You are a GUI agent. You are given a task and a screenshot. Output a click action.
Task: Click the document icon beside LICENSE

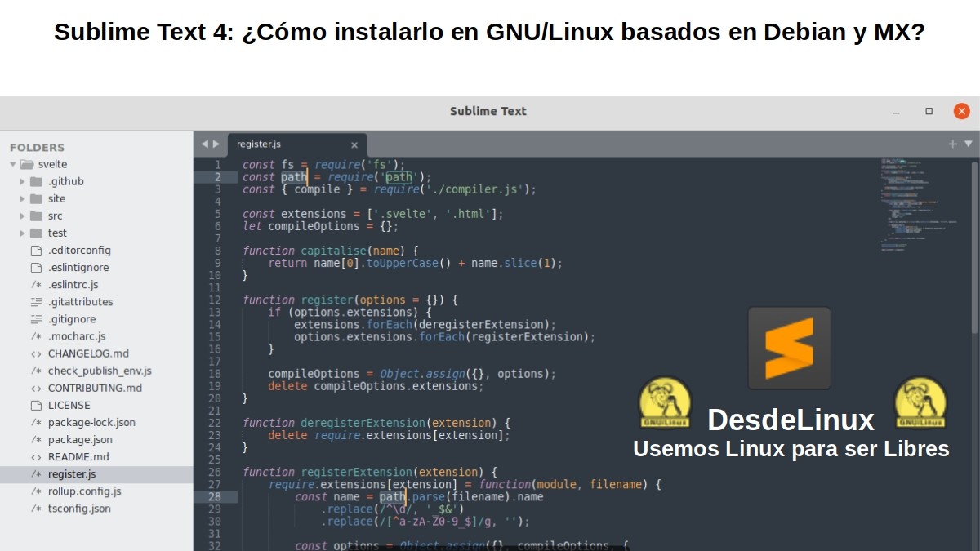pyautogui.click(x=34, y=405)
